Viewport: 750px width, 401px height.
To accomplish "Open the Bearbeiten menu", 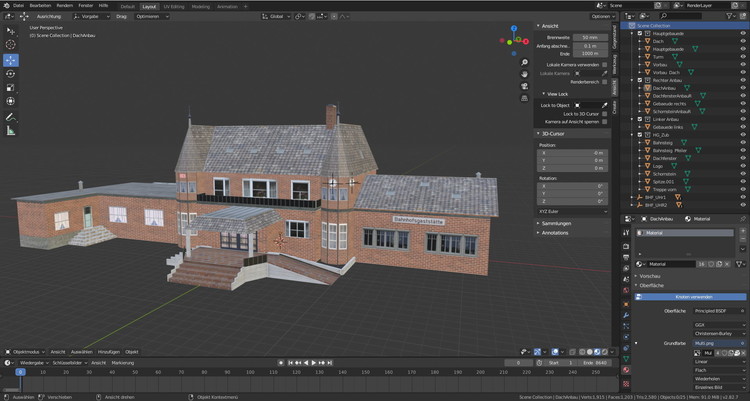I will coord(40,6).
